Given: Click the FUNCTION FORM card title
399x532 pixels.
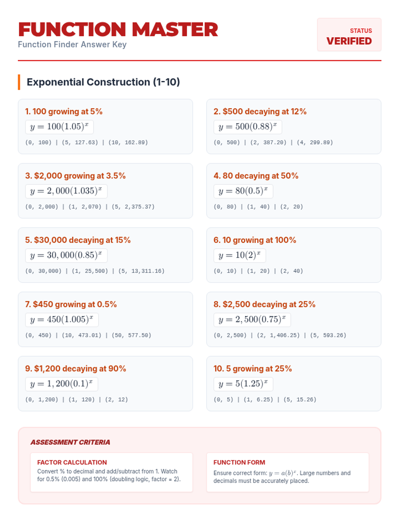Looking at the screenshot, I should coord(239,463).
